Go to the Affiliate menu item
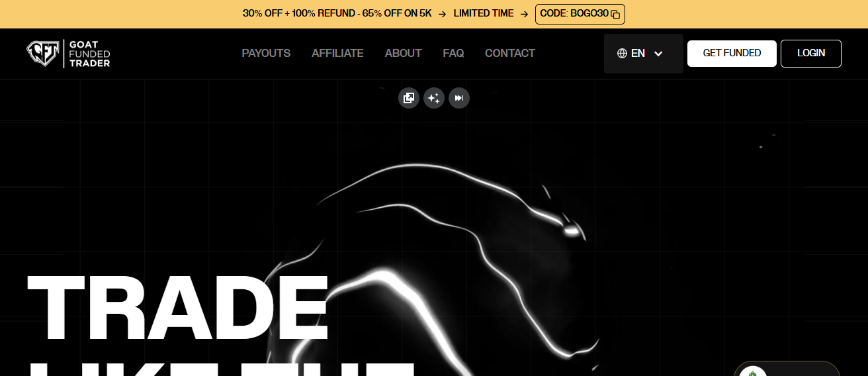The image size is (868, 376). [x=337, y=54]
